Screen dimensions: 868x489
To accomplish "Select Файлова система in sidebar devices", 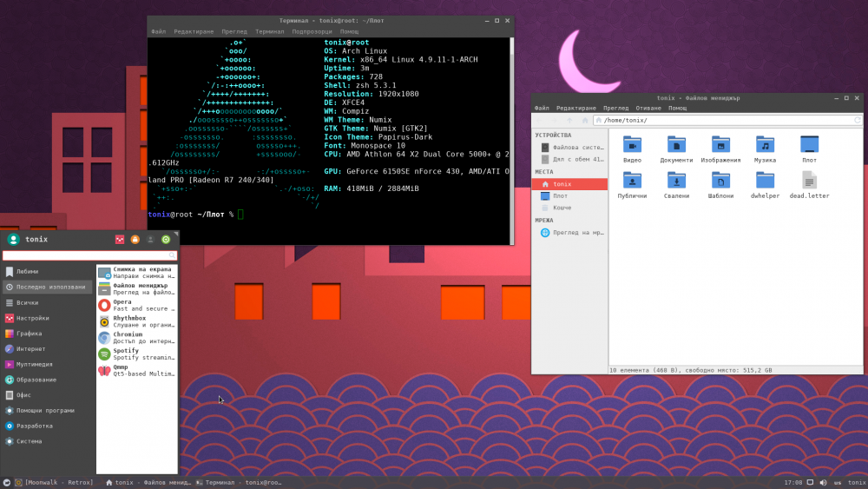I will (x=569, y=148).
